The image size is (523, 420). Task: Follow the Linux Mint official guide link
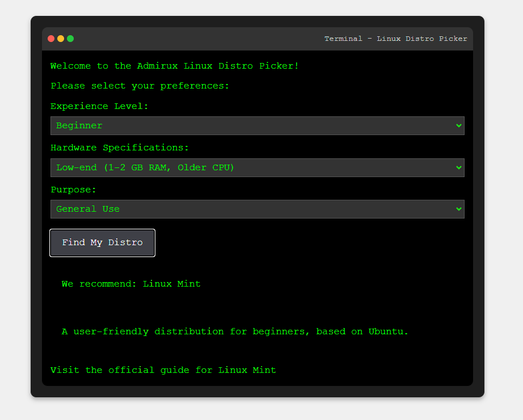tap(163, 370)
